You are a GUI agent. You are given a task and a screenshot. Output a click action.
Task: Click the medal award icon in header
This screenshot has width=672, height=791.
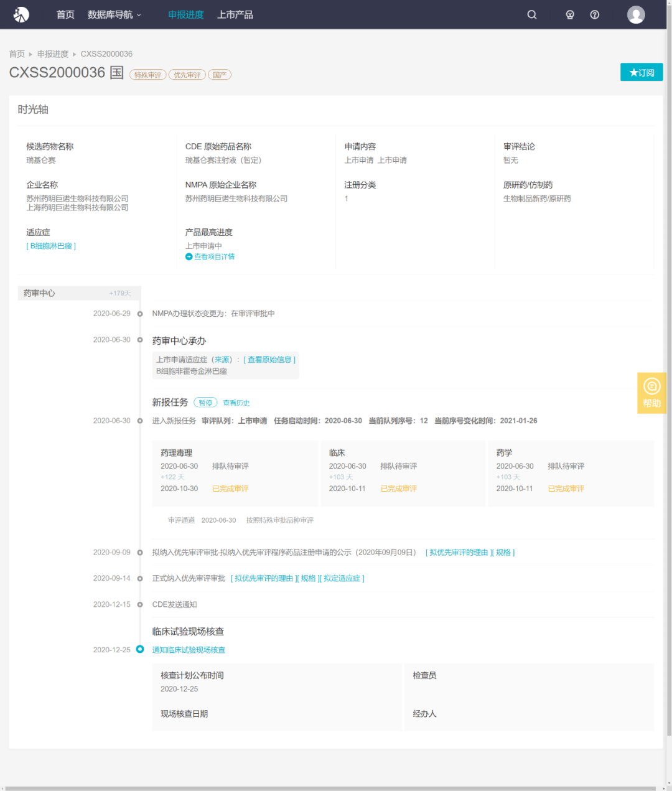570,14
